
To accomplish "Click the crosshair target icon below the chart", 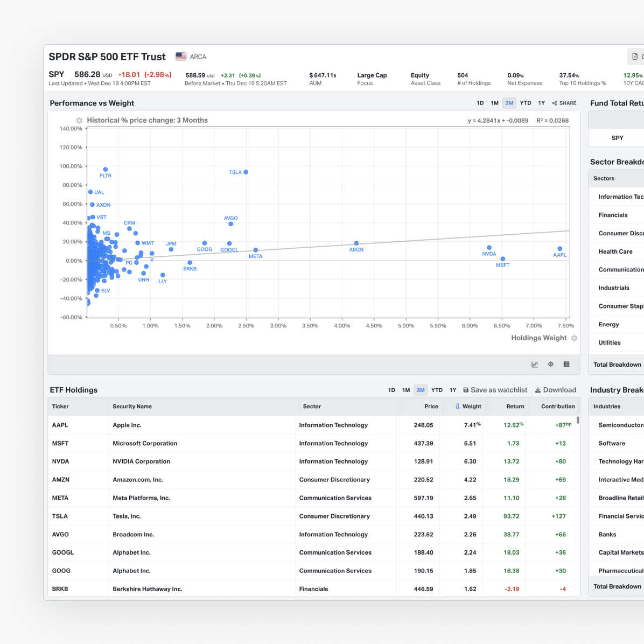I will 550,365.
